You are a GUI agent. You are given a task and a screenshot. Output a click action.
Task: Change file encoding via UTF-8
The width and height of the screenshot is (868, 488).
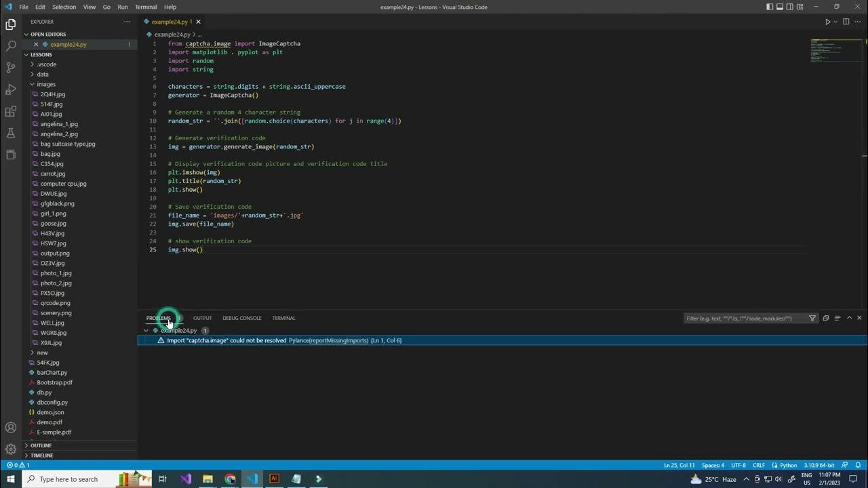[x=738, y=466]
